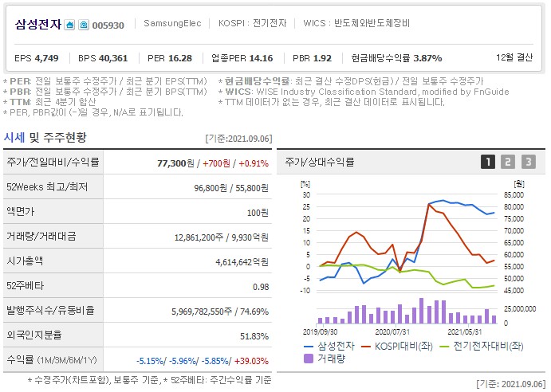Click the 1M return -5.15% value
Viewport: 551px width, 392px height.
tap(150, 361)
